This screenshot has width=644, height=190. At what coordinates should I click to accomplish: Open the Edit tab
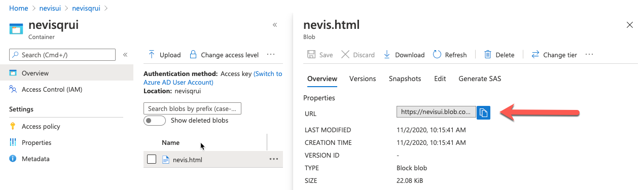coord(440,79)
